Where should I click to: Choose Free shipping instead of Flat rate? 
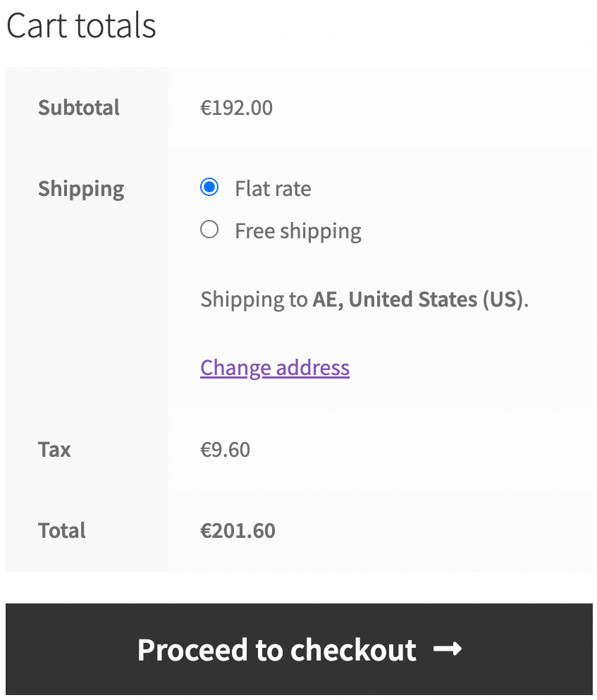pos(209,229)
